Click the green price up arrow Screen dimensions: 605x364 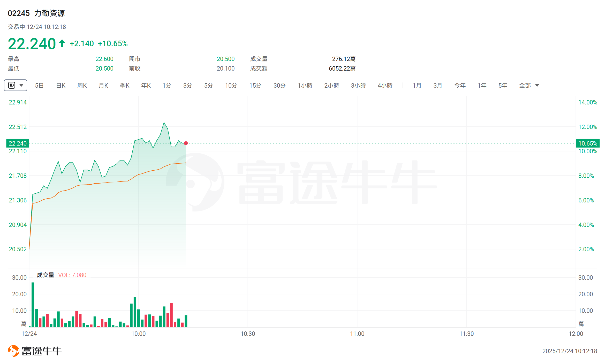coord(62,43)
